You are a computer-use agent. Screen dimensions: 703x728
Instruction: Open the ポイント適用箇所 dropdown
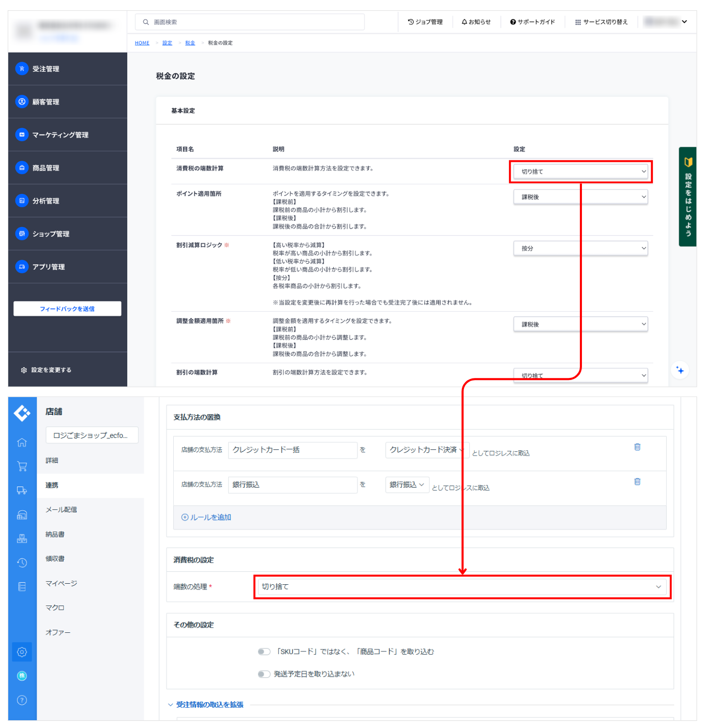click(580, 197)
